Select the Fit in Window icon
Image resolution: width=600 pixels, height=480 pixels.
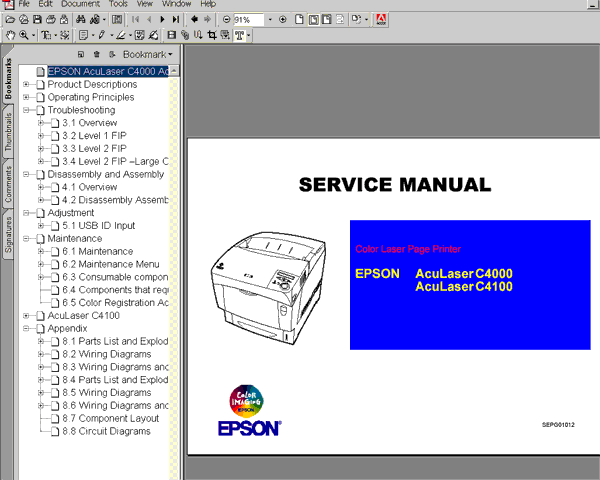(x=313, y=20)
